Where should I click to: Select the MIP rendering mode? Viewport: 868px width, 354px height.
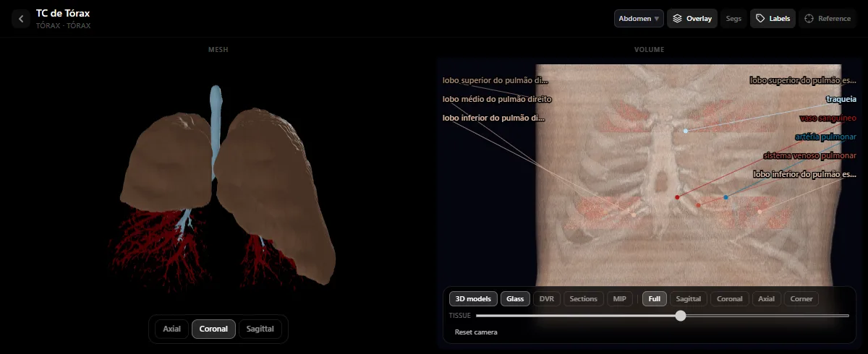tap(620, 299)
